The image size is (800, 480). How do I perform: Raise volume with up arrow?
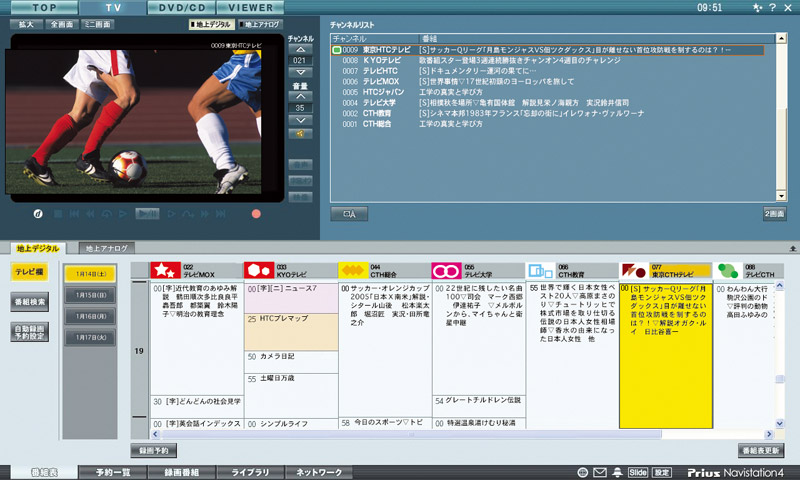301,96
